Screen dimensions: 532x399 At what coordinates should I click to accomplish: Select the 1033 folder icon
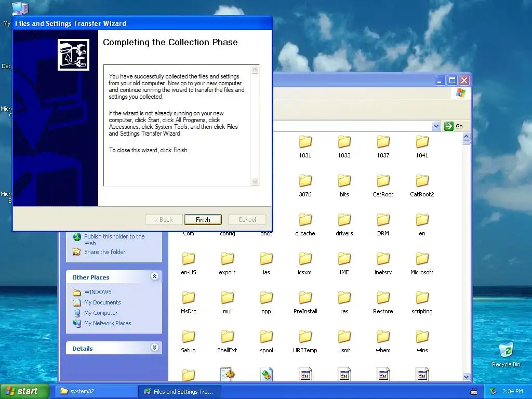tap(344, 142)
